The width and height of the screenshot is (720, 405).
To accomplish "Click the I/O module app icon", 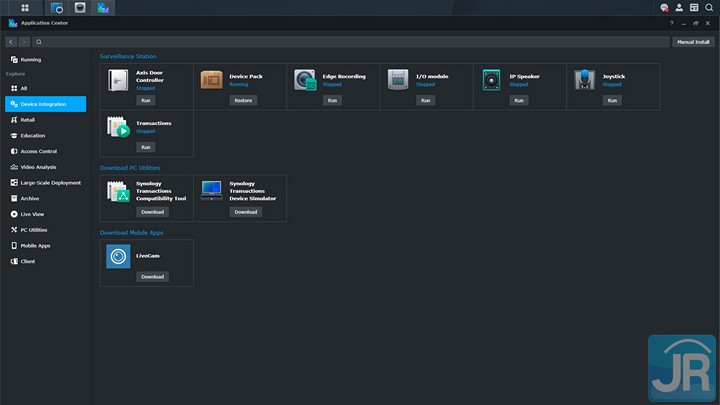I will tap(398, 80).
